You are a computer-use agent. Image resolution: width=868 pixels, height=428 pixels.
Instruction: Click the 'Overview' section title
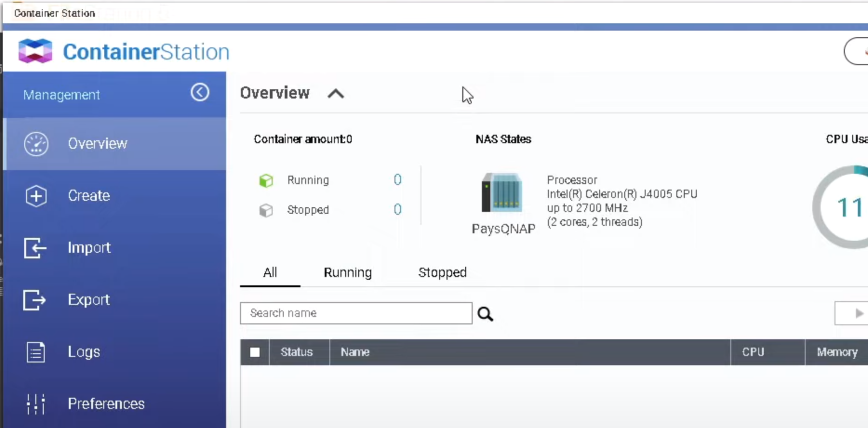pyautogui.click(x=275, y=93)
